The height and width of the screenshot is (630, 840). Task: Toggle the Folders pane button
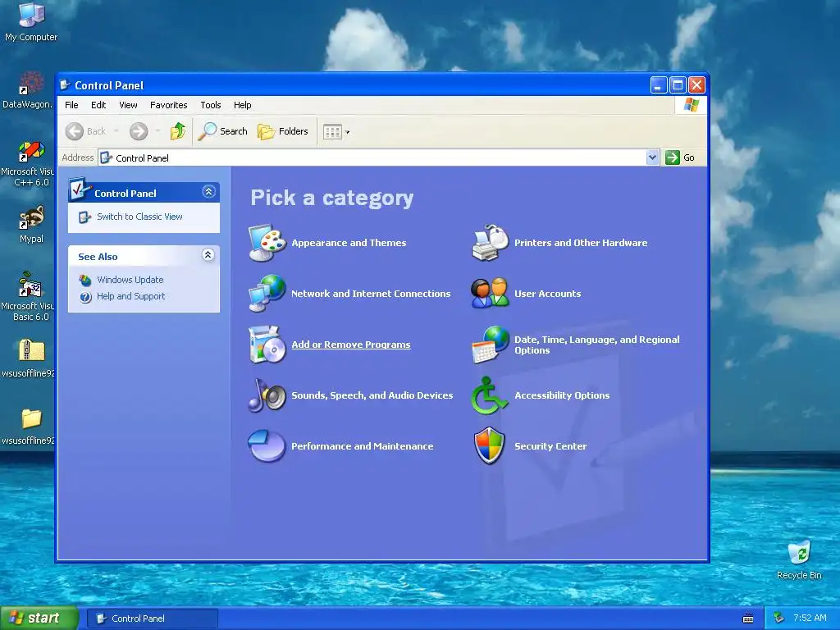(283, 131)
